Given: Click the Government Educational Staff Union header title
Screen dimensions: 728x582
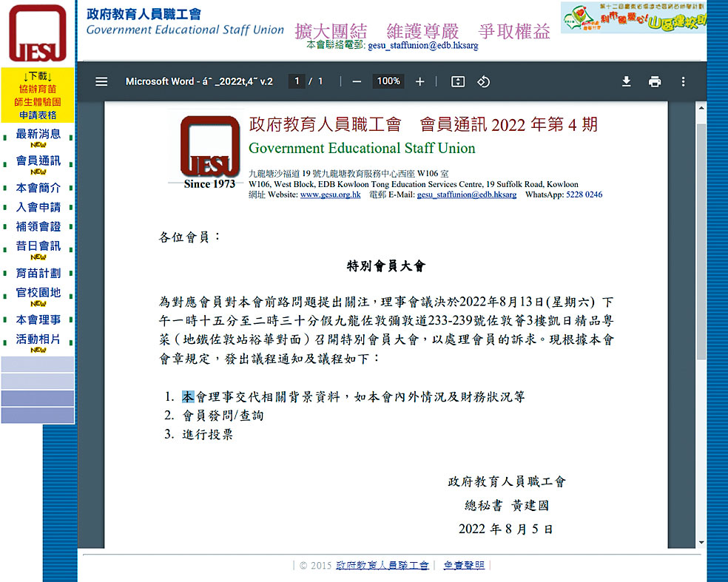Looking at the screenshot, I should pos(185,30).
